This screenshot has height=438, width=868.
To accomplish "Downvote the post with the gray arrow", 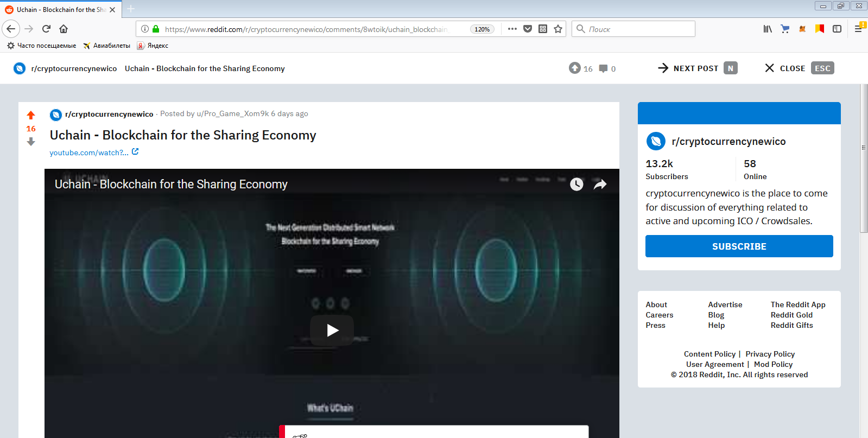I will point(31,142).
